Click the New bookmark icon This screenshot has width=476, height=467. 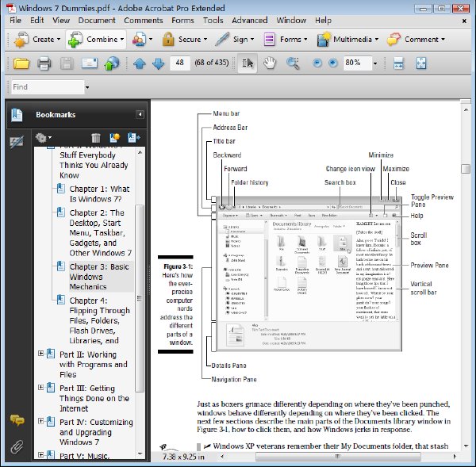114,138
